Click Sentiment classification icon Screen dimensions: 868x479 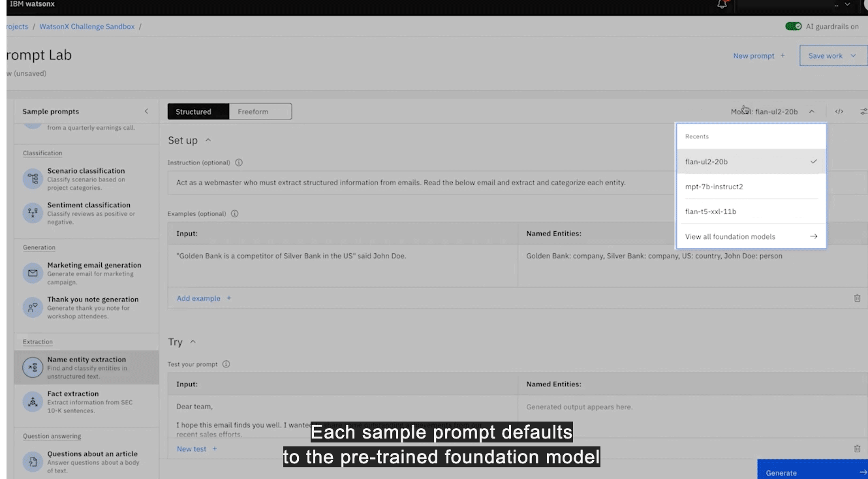[x=32, y=213]
